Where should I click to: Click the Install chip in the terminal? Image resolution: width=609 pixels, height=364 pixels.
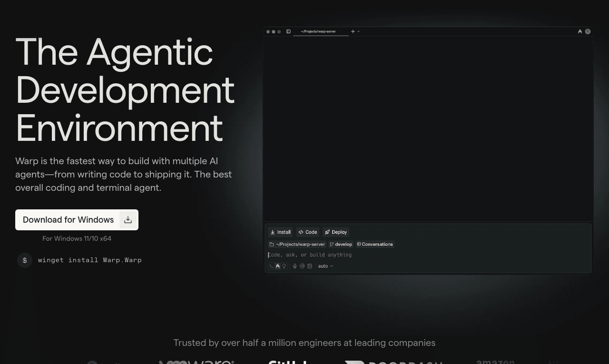pyautogui.click(x=280, y=232)
